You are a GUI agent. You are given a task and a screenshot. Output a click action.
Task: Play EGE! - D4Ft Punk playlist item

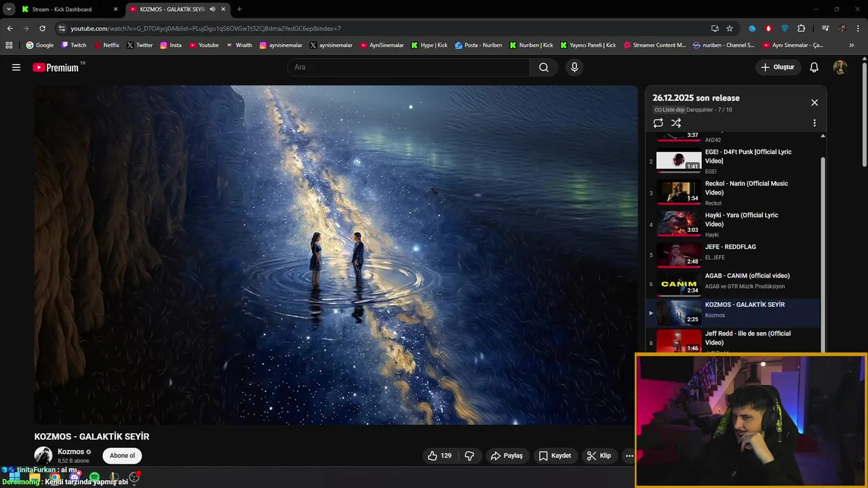(732, 161)
